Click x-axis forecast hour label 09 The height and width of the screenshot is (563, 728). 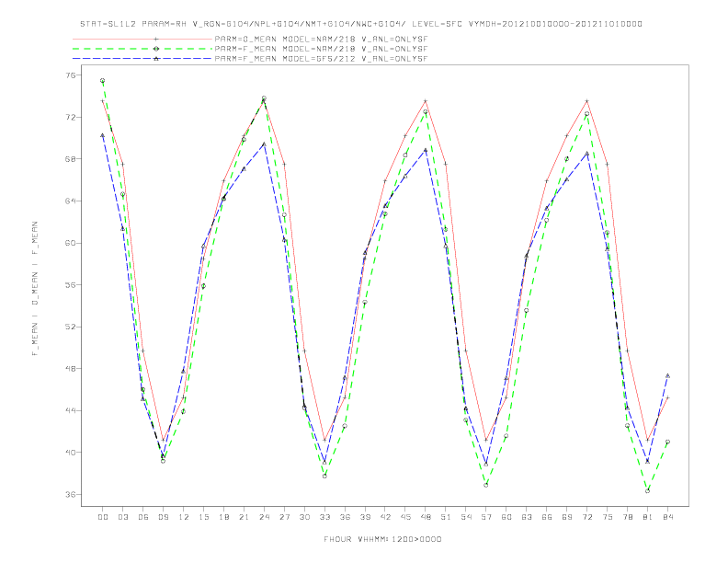[x=163, y=517]
